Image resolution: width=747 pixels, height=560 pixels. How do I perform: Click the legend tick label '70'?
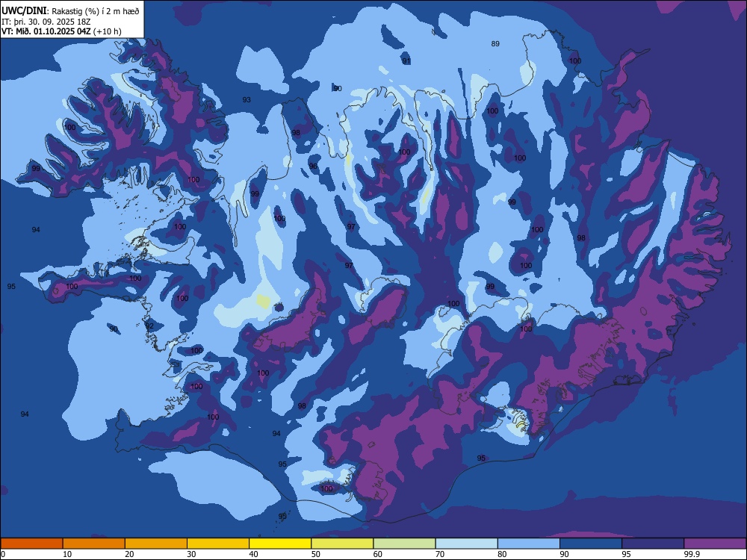tap(440, 554)
